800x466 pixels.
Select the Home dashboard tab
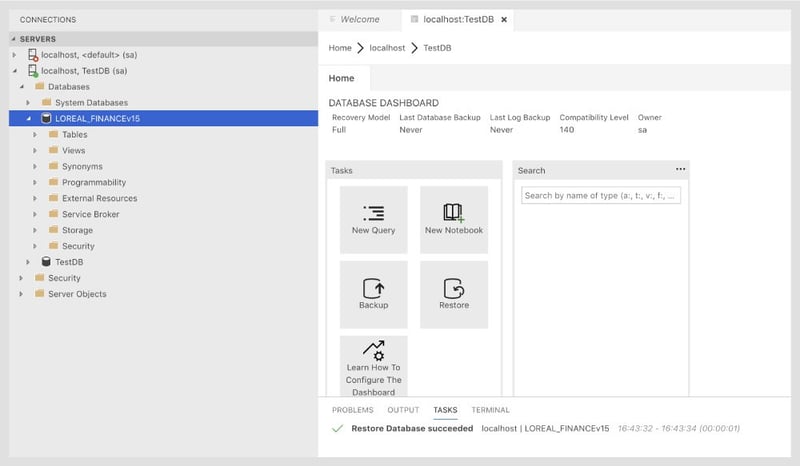[341, 78]
